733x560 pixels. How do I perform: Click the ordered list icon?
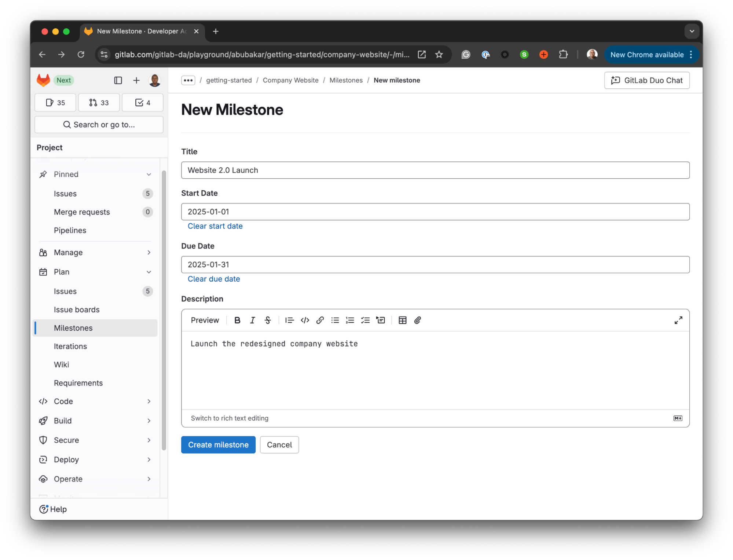(350, 320)
